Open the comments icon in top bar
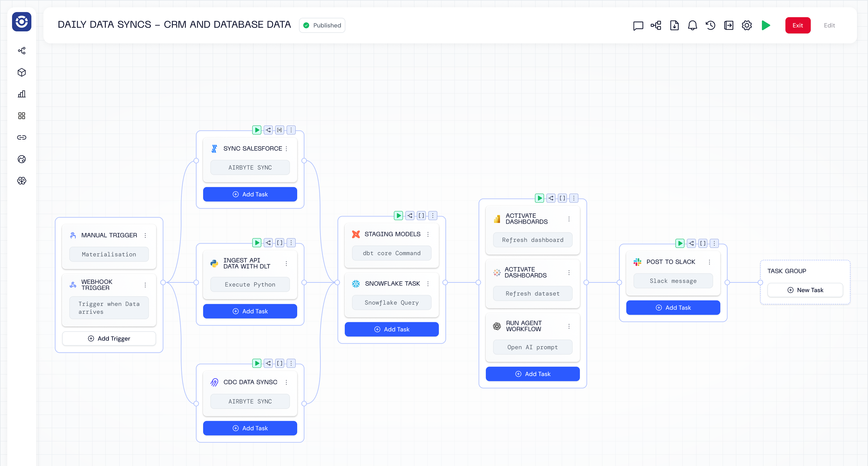 pyautogui.click(x=638, y=26)
